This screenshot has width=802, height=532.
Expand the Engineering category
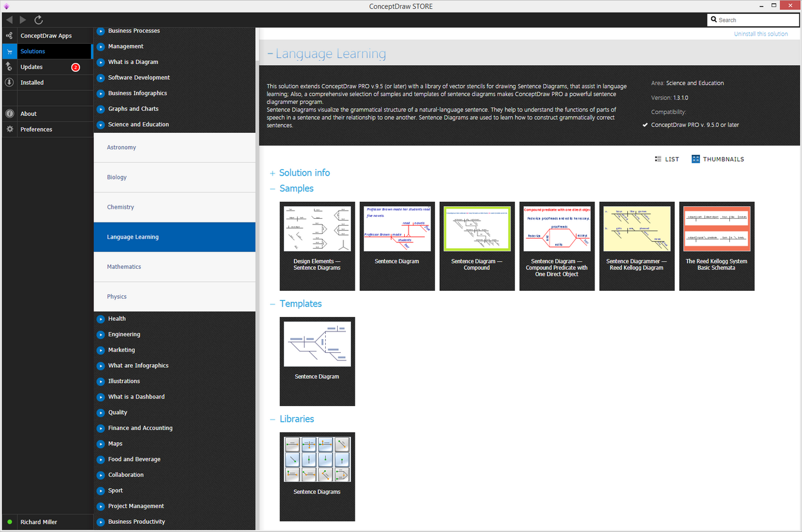pos(101,335)
